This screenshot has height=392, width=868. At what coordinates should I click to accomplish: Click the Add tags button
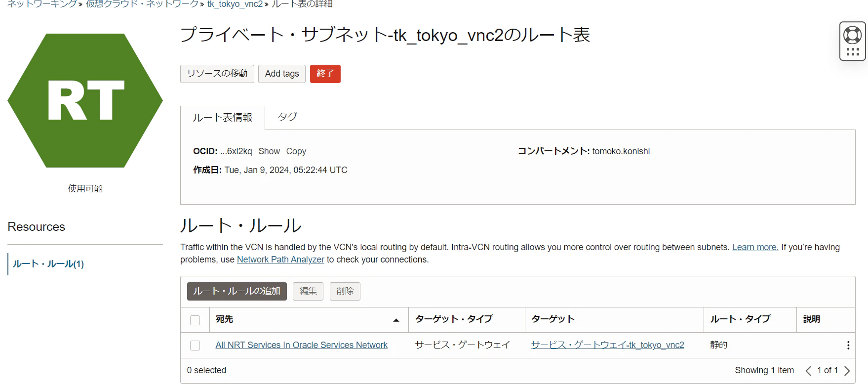click(282, 74)
